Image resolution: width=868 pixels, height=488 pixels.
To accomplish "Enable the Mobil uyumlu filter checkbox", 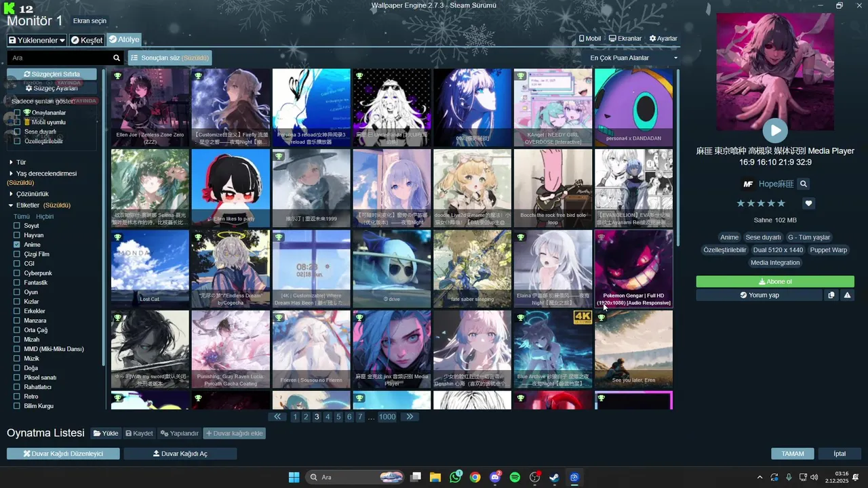I will click(x=18, y=122).
